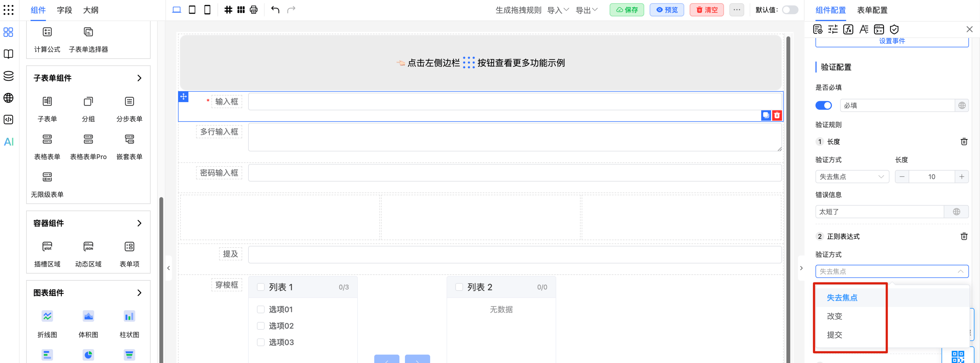The height and width of the screenshot is (363, 980).
Task: Open the 大纲 tab
Action: 90,10
